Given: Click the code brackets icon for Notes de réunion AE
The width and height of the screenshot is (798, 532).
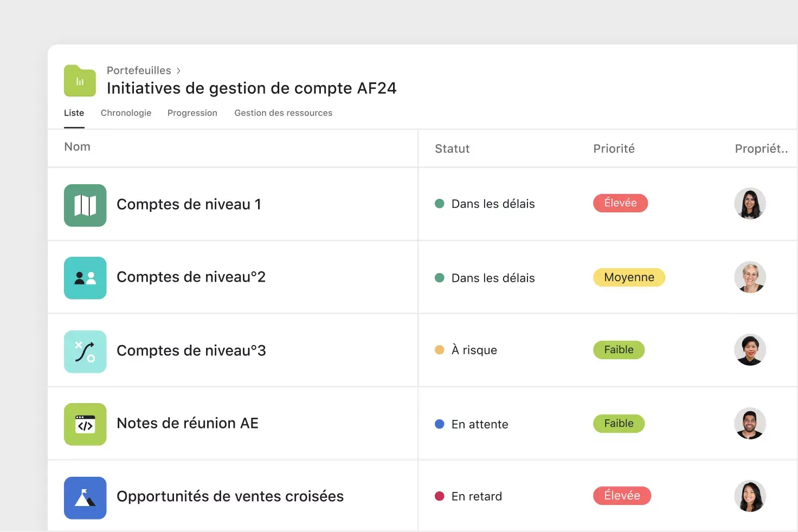Looking at the screenshot, I should pyautogui.click(x=85, y=424).
